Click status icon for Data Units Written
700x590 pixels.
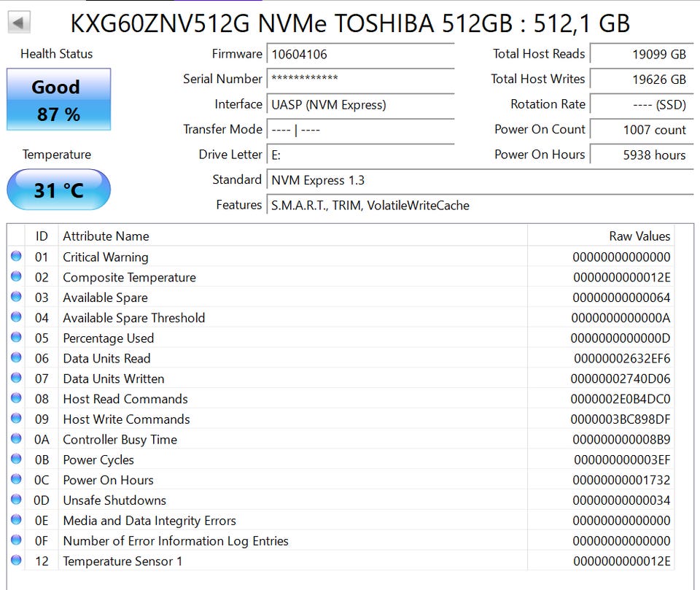coord(16,379)
